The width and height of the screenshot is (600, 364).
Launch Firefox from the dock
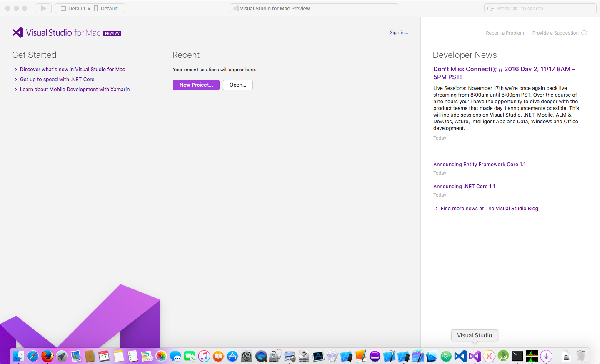[47, 356]
